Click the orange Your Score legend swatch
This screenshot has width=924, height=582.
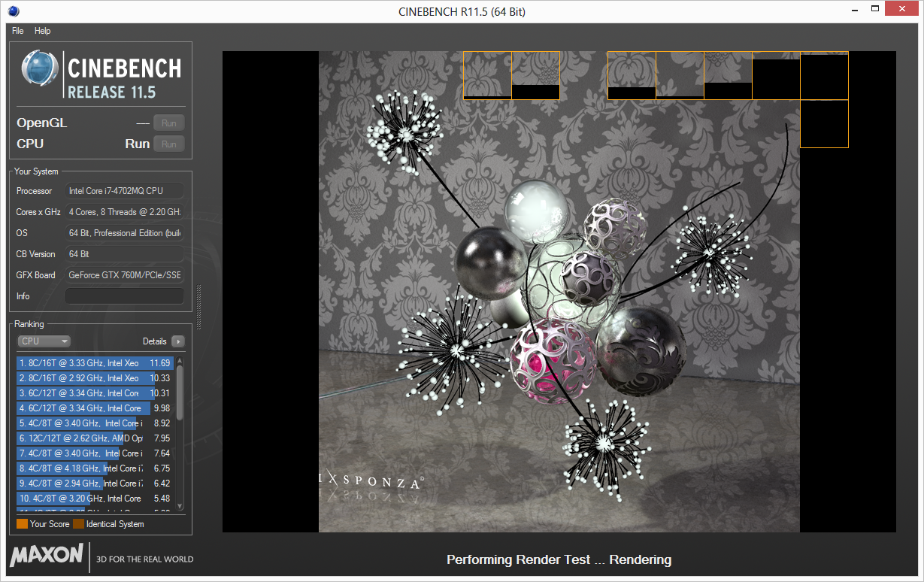(x=22, y=524)
